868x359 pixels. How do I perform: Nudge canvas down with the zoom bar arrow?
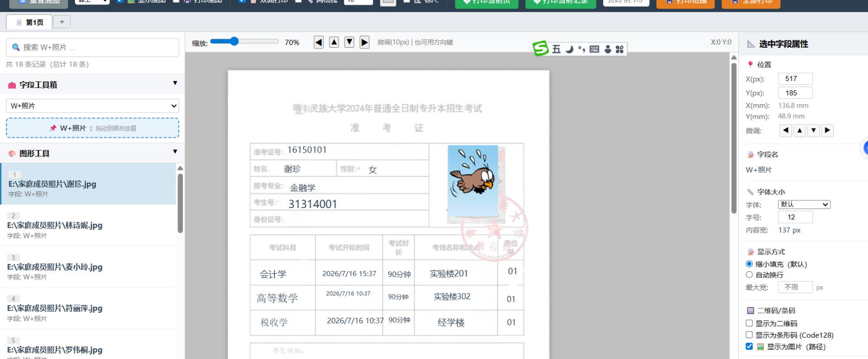click(349, 42)
